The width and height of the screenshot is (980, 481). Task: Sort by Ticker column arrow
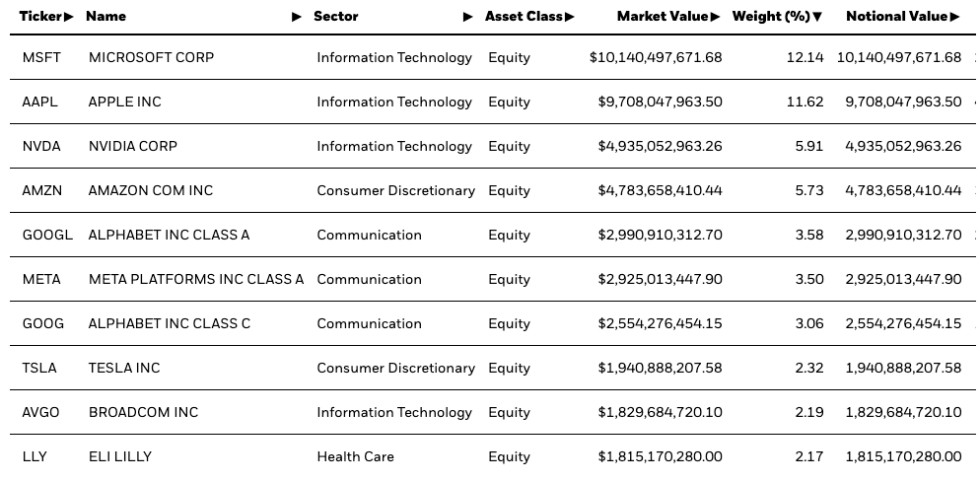pos(69,17)
